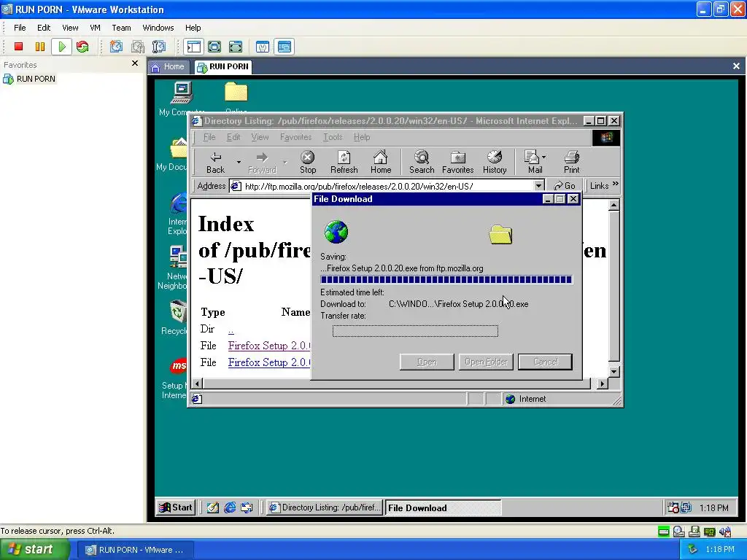
Task: Show the console view icon in VMware toolbar
Action: point(285,47)
